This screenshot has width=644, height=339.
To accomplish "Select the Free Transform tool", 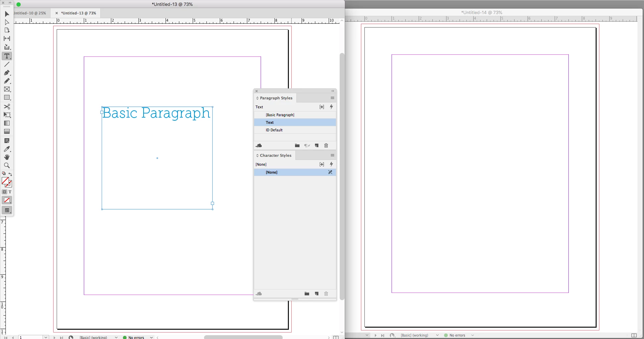I will pos(7,115).
